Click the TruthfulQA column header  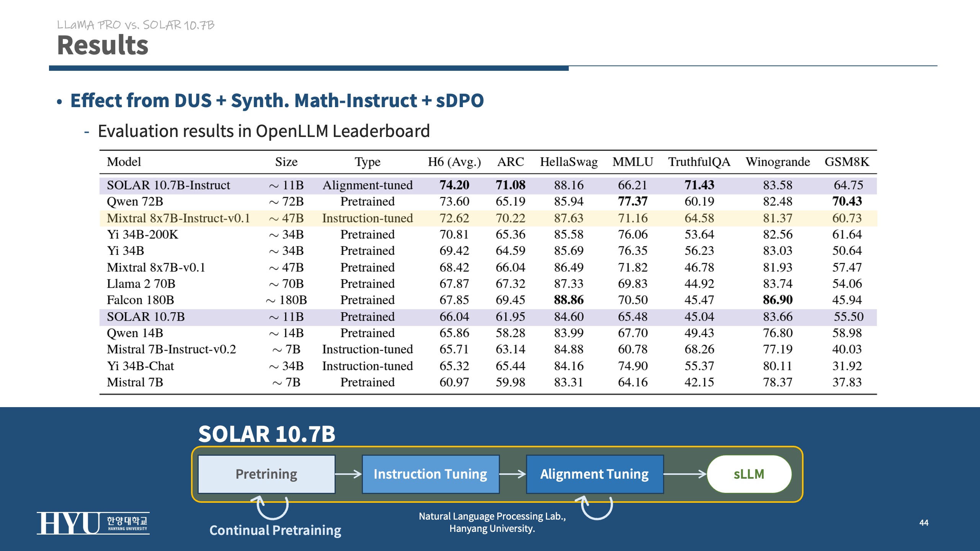[x=699, y=162]
